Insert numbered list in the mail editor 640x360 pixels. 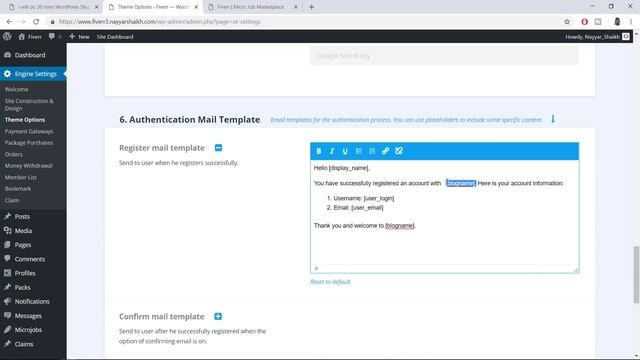pyautogui.click(x=372, y=151)
